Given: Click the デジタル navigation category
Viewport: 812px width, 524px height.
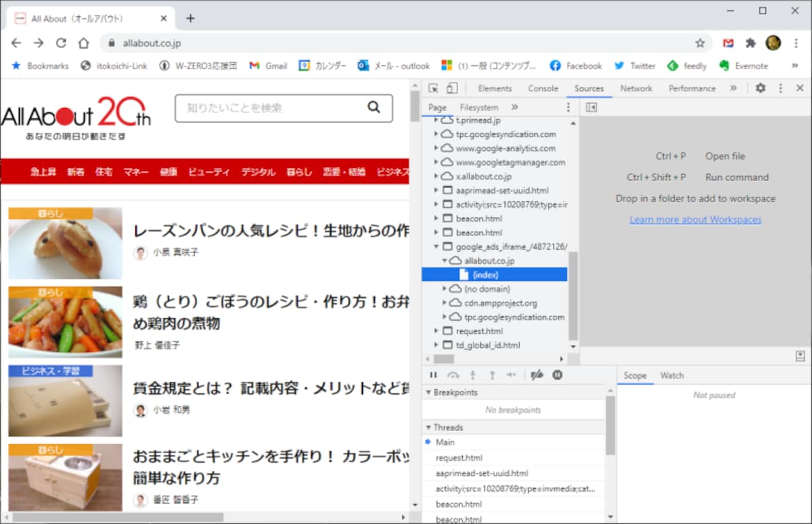Looking at the screenshot, I should (x=258, y=172).
